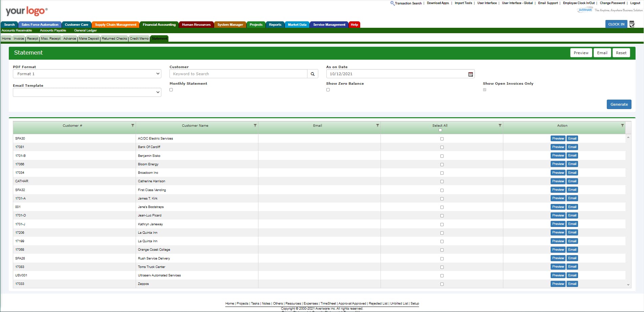This screenshot has height=312, width=644.
Task: Open the Import Tools link
Action: tap(463, 3)
